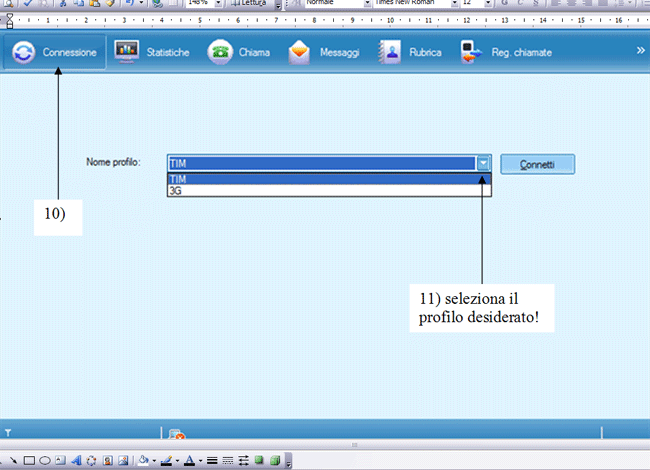This screenshot has height=470, width=650.
Task: Click the Font Color letter A
Action: pos(187,461)
